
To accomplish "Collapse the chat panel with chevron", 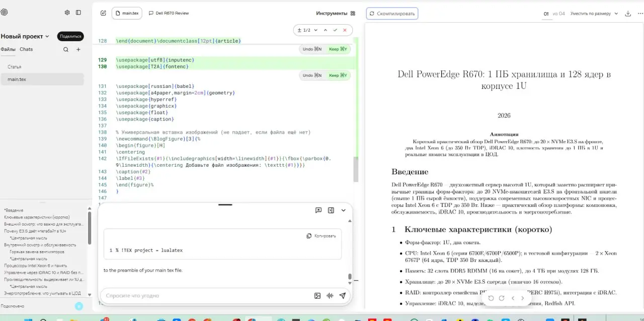I will point(344,210).
